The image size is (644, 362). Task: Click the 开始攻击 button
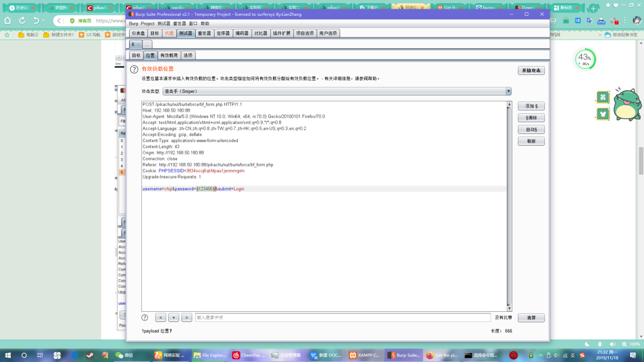click(531, 71)
